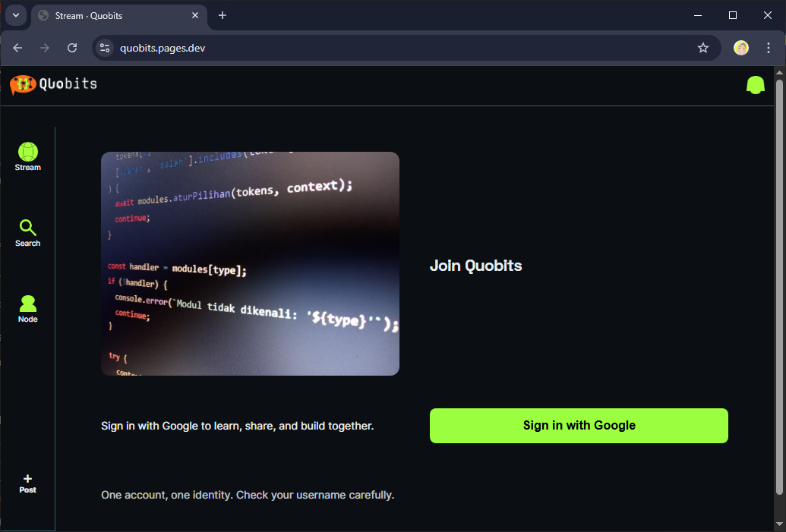Go forward in browser history
The image size is (786, 532).
[x=45, y=48]
